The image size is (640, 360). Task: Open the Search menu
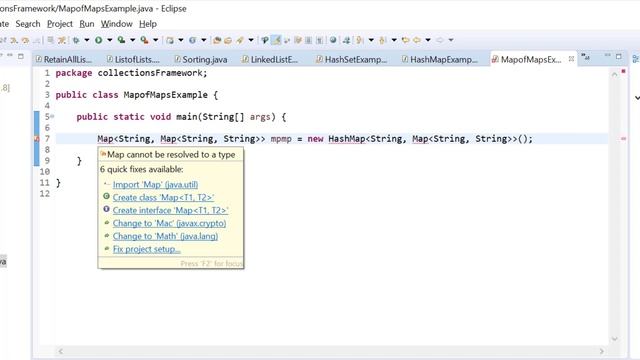pyautogui.click(x=28, y=24)
